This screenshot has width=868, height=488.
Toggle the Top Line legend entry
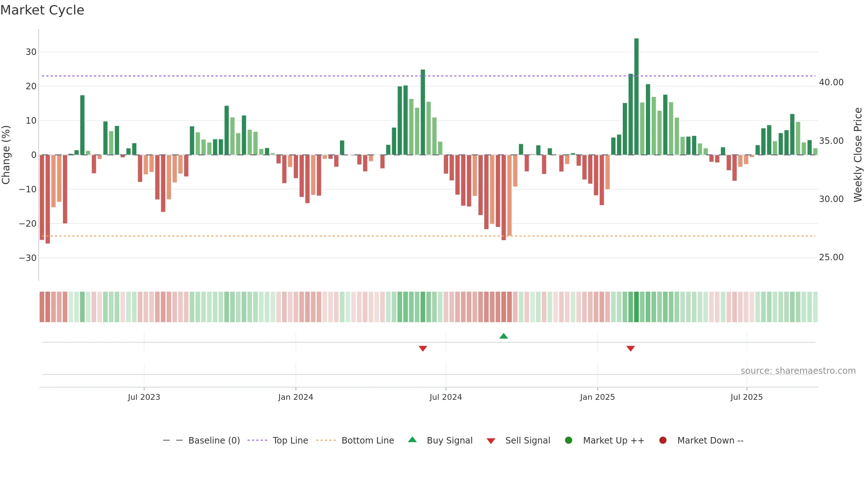click(278, 440)
